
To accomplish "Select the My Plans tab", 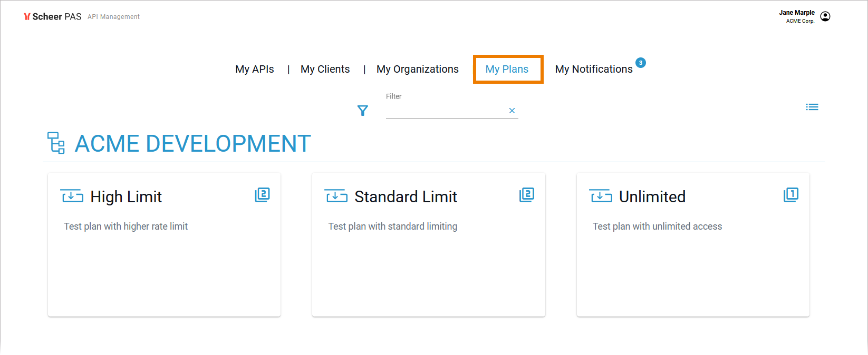I will click(507, 69).
